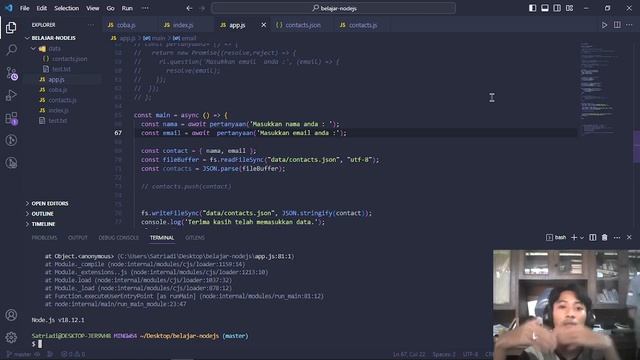Open index.js in the explorer tree

click(x=59, y=110)
